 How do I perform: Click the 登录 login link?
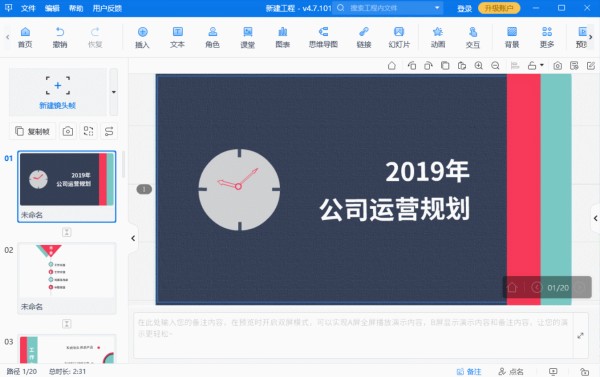tap(465, 8)
